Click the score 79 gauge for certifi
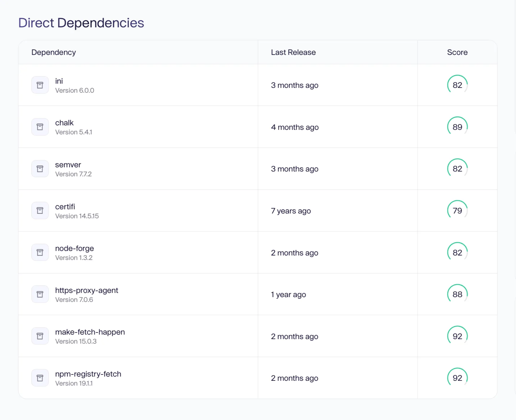The image size is (516, 420). (457, 210)
